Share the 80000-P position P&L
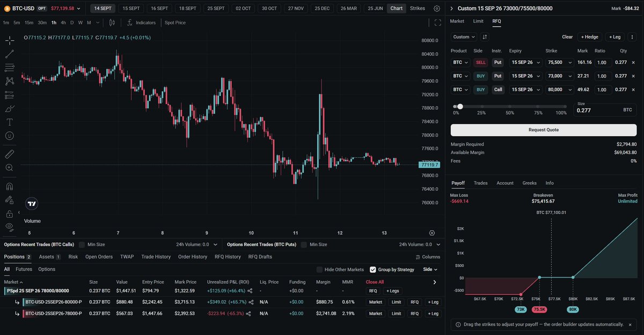Screen dimensions: 644x335 pyautogui.click(x=250, y=302)
